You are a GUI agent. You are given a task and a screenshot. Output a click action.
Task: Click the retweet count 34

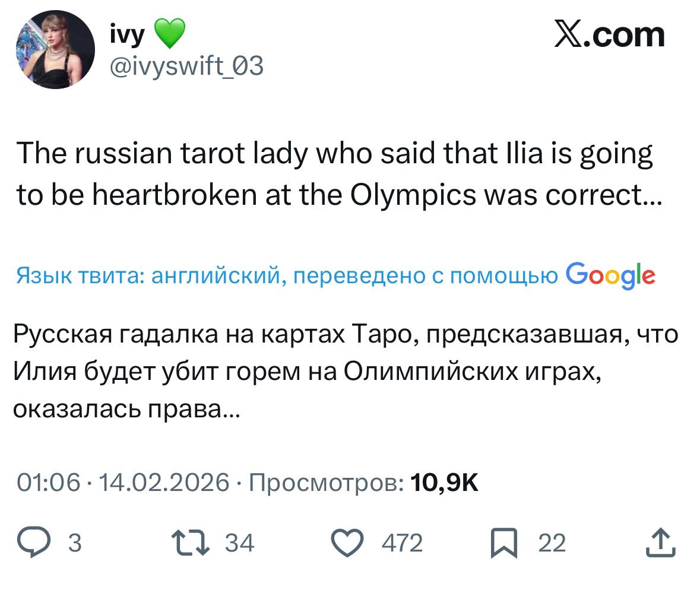click(240, 543)
